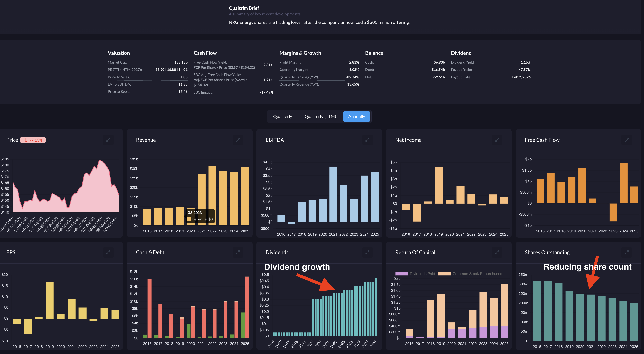Click the Dividend section heading
This screenshot has height=354, width=644.
pos(461,53)
